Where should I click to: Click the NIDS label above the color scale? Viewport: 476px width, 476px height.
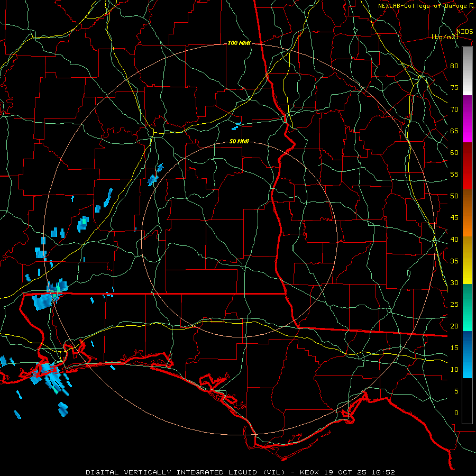tap(465, 32)
